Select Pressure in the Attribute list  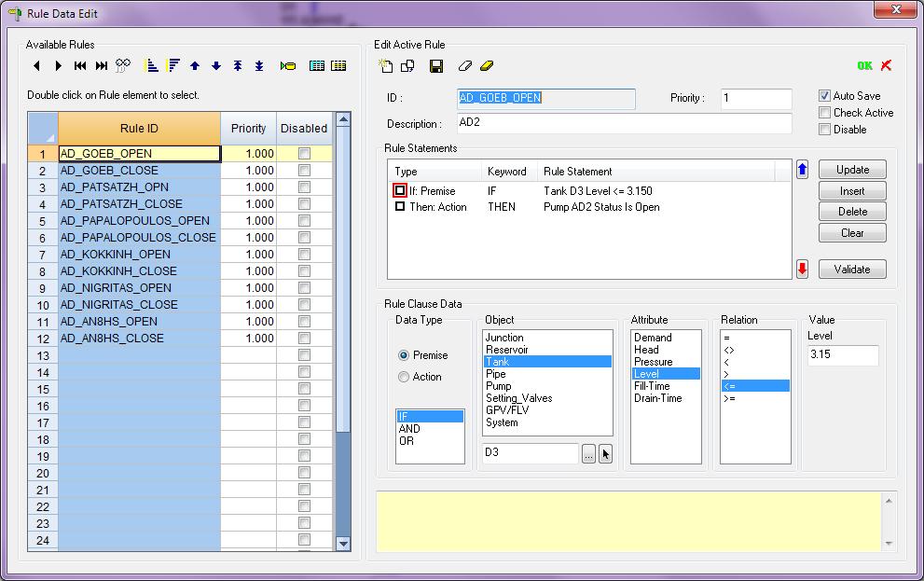tap(666, 362)
